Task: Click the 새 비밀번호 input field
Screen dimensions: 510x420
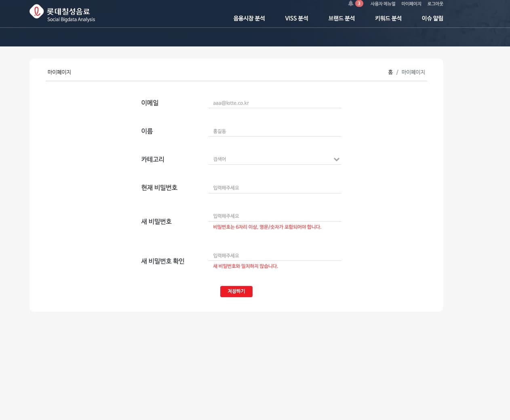Action: [274, 216]
